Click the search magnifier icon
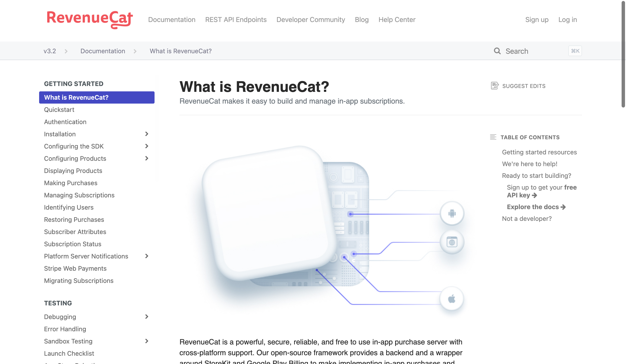This screenshot has width=626, height=364. coord(497,51)
